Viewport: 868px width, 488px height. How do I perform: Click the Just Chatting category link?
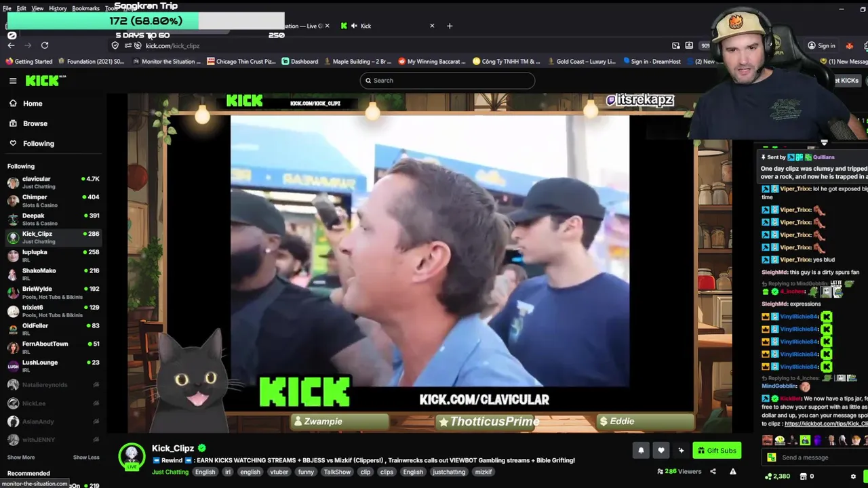[170, 472]
